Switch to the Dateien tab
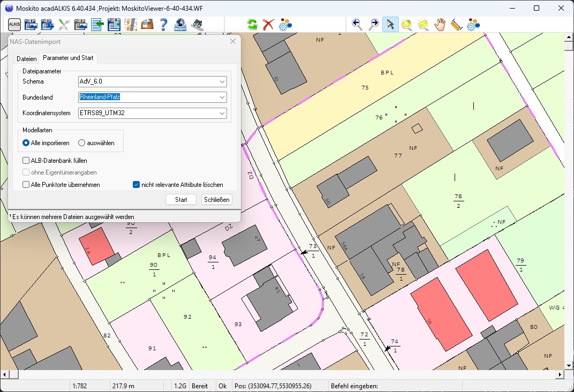The image size is (574, 392). pos(26,58)
